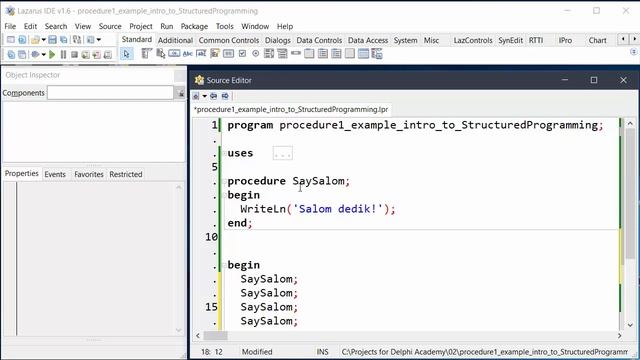Click the Jump Back arrow in Source Editor
This screenshot has height=360, width=640.
tap(213, 96)
